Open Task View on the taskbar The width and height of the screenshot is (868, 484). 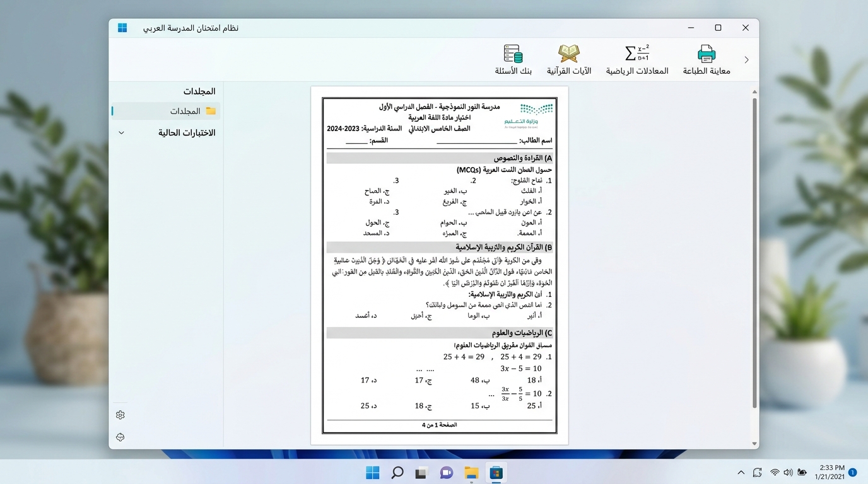pyautogui.click(x=421, y=473)
